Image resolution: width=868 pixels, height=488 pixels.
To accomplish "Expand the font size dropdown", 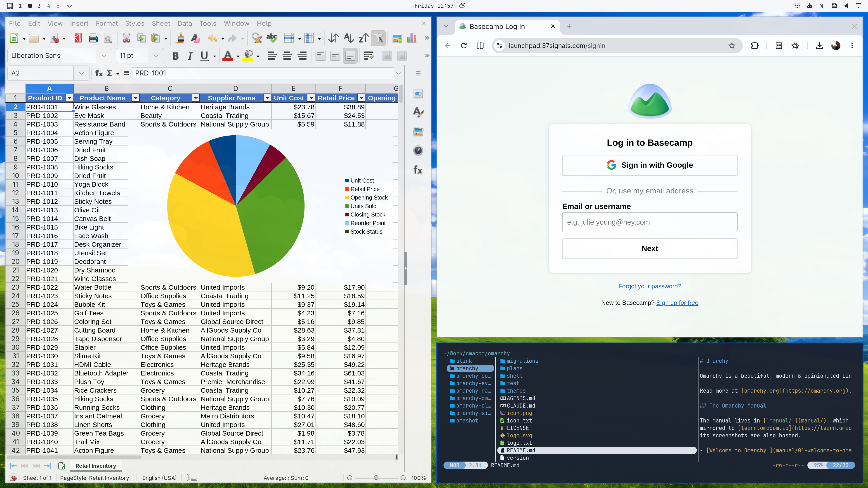I will (156, 56).
